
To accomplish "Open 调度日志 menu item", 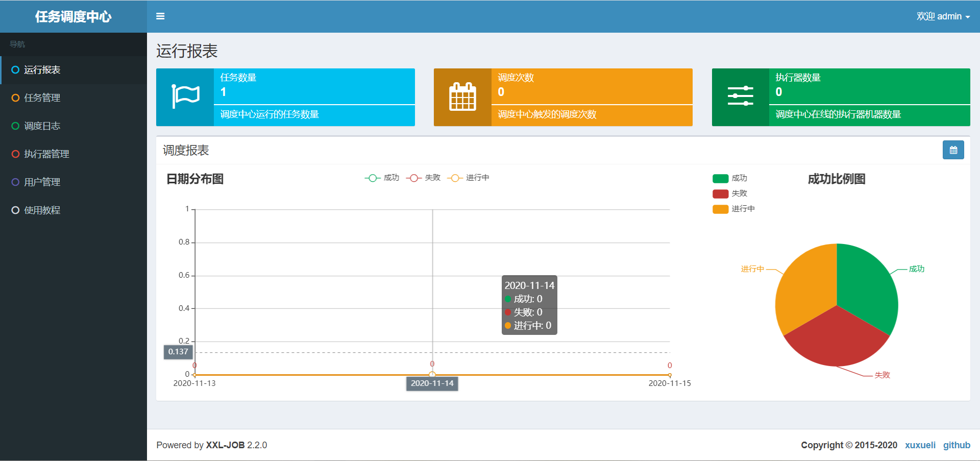I will [x=74, y=126].
